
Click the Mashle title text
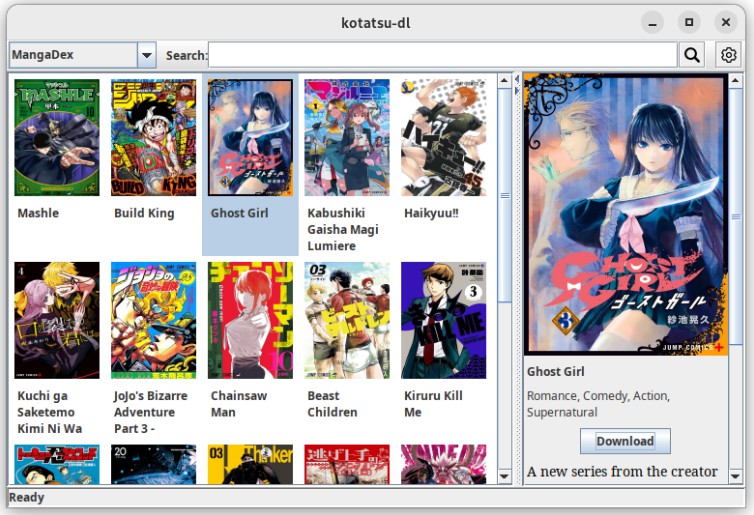(38, 213)
